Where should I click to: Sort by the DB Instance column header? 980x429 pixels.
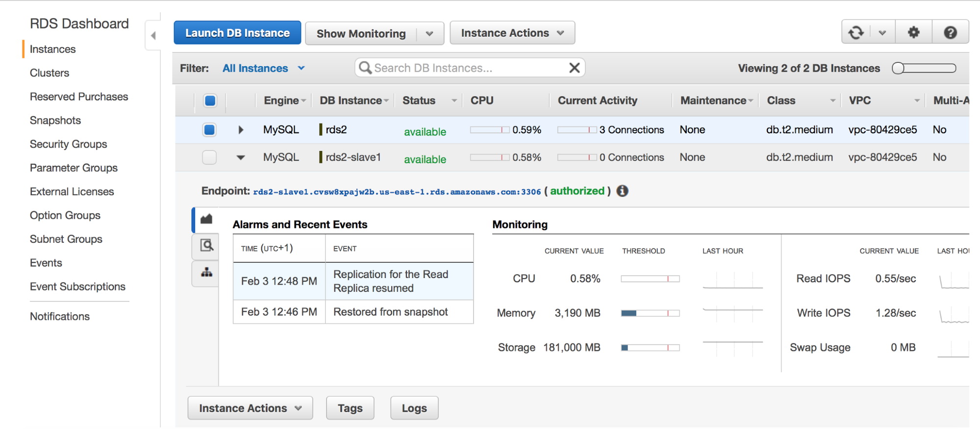[x=354, y=101]
